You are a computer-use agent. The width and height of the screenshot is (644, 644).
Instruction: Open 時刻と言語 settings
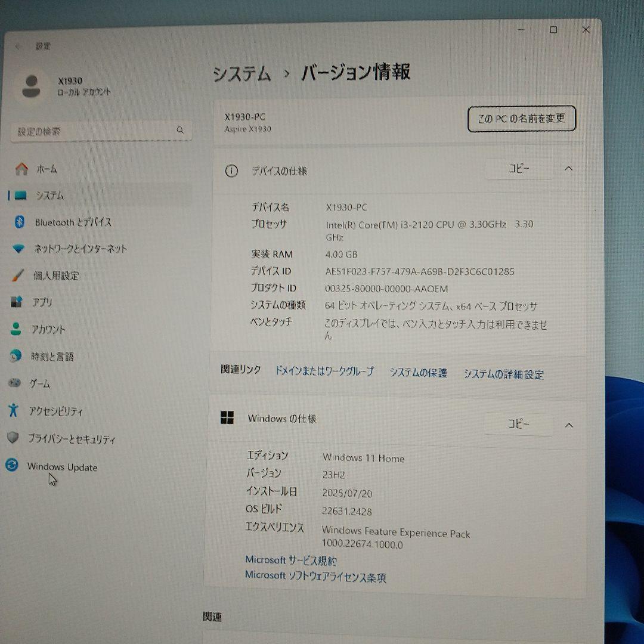tap(52, 357)
